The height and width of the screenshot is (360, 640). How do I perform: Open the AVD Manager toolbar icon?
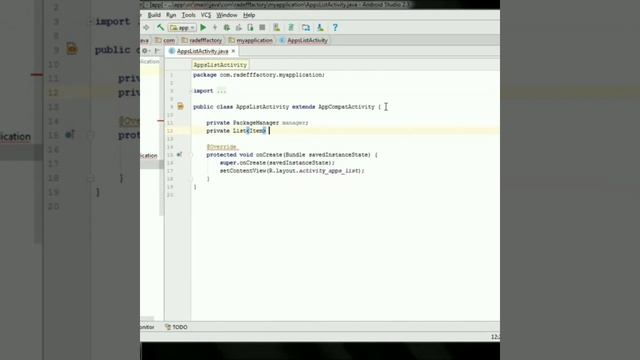pyautogui.click(x=276, y=27)
